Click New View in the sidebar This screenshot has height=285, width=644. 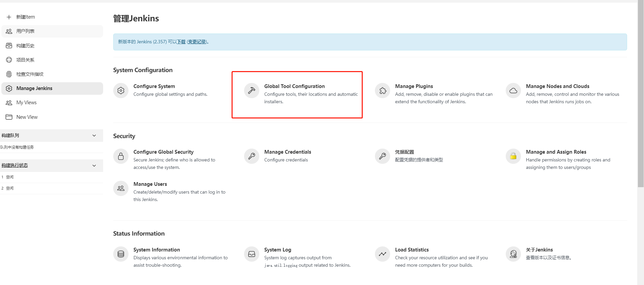(x=52, y=117)
